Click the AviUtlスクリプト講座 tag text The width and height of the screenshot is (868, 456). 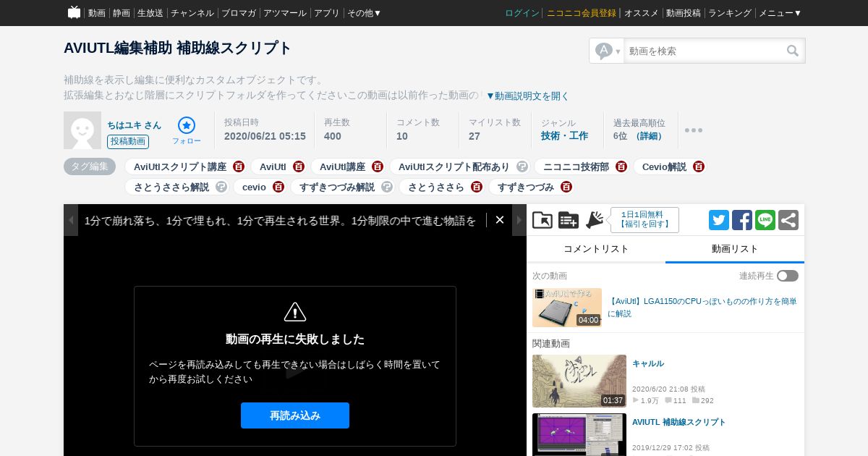tap(180, 166)
